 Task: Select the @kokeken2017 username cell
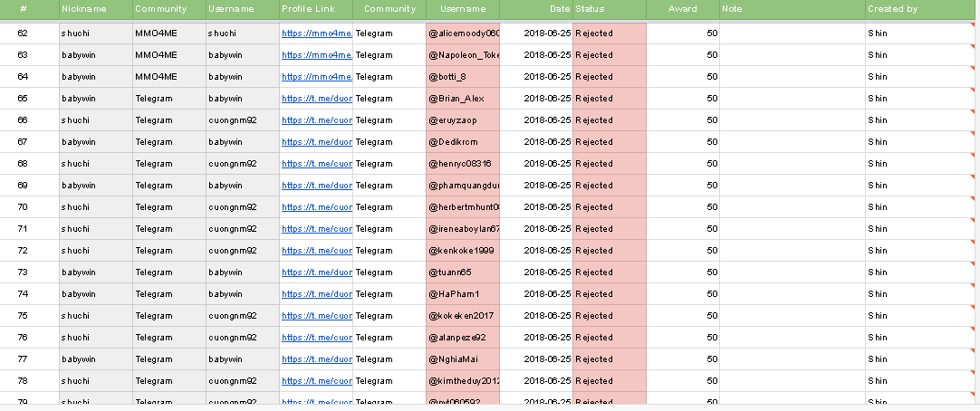pos(462,316)
